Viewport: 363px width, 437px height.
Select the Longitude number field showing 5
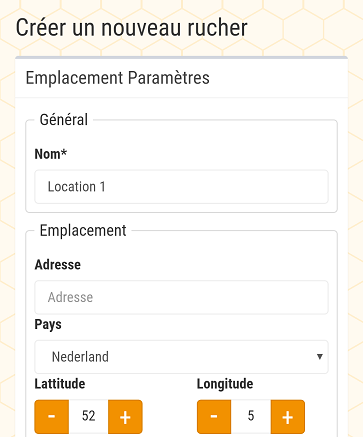251,417
